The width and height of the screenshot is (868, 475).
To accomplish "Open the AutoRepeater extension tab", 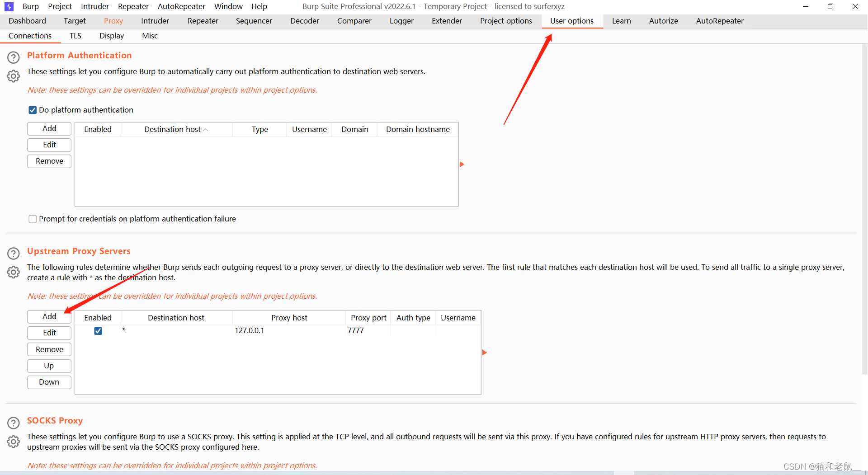I will tap(720, 21).
